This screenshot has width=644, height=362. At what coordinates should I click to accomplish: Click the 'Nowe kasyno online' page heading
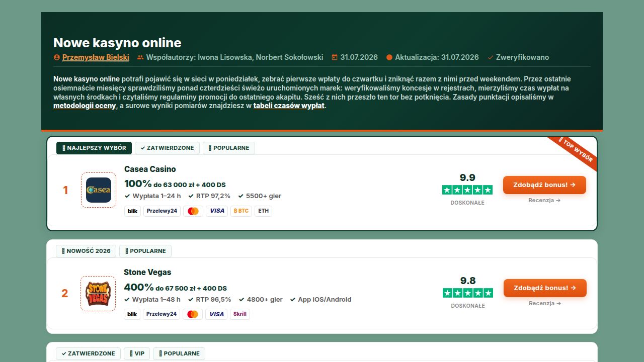[117, 43]
